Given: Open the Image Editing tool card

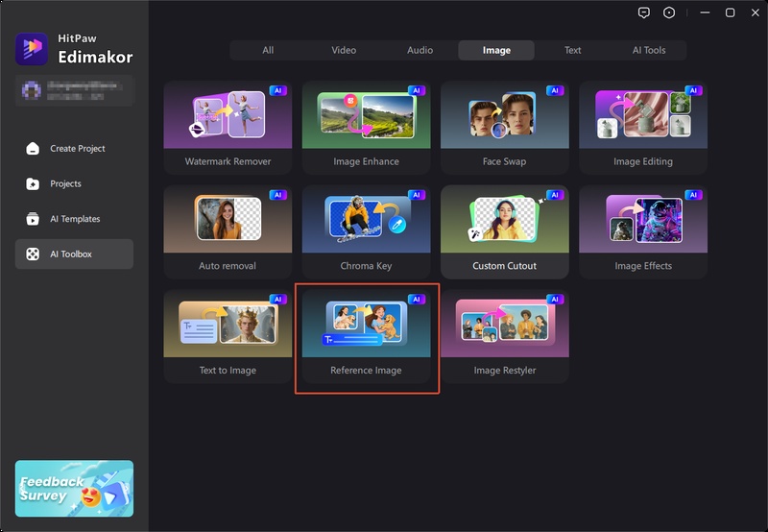Looking at the screenshot, I should pos(643,128).
